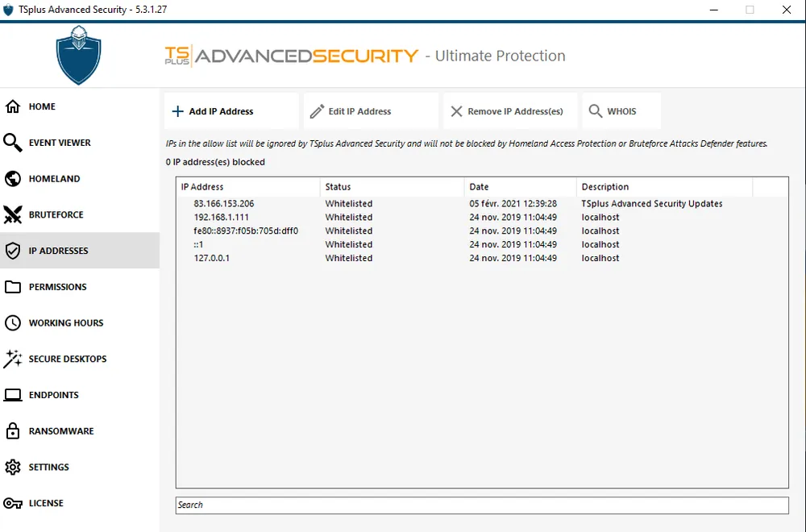Click the IP ADDRESSES label in sidebar
This screenshot has height=532, width=806.
(58, 251)
